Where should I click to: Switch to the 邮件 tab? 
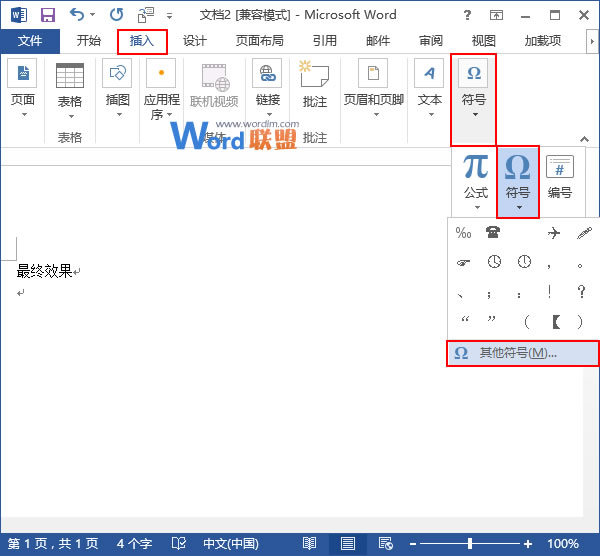[378, 41]
